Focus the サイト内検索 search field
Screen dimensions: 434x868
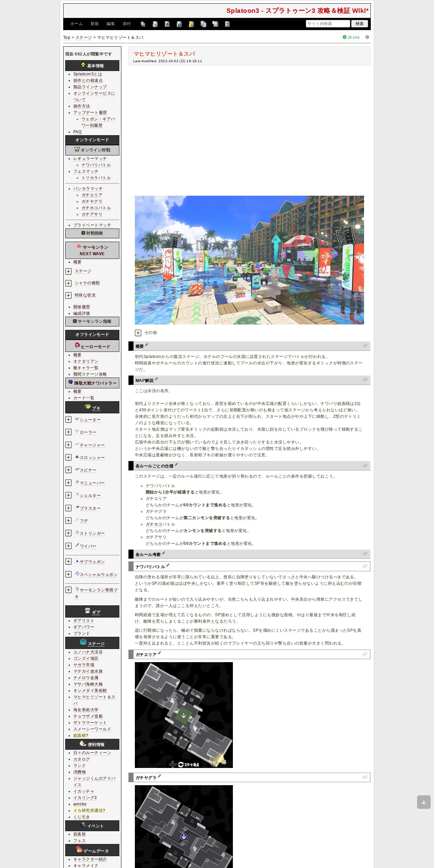328,24
